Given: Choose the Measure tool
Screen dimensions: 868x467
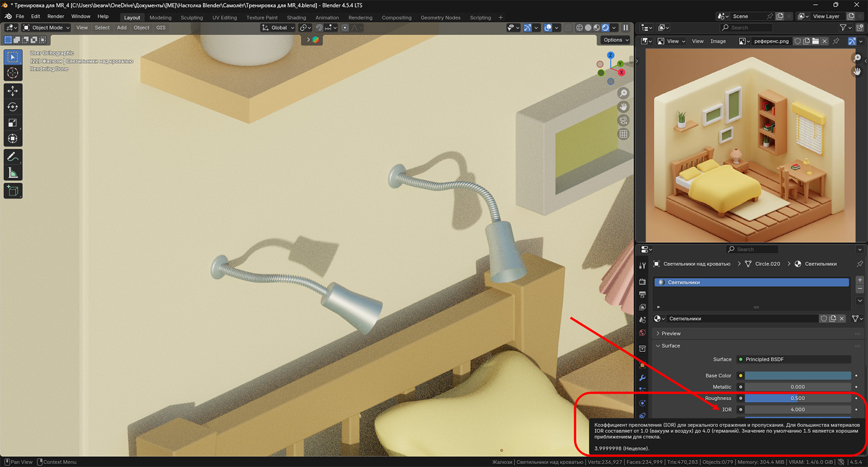Looking at the screenshot, I should pyautogui.click(x=12, y=173).
